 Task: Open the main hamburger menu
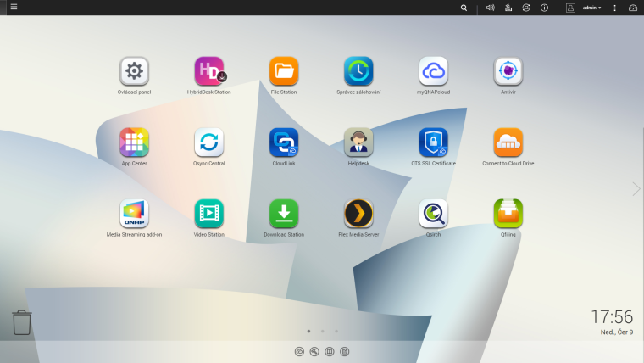14,7
